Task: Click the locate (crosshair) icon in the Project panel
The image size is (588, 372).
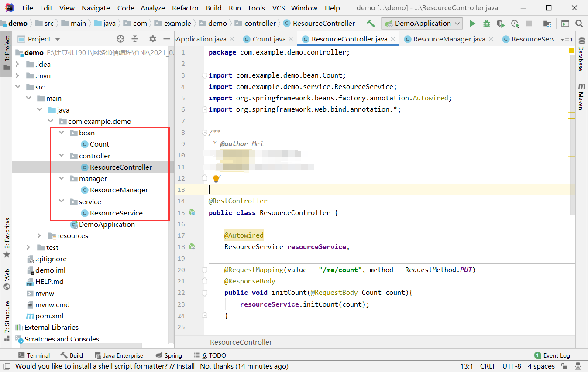Action: point(120,39)
